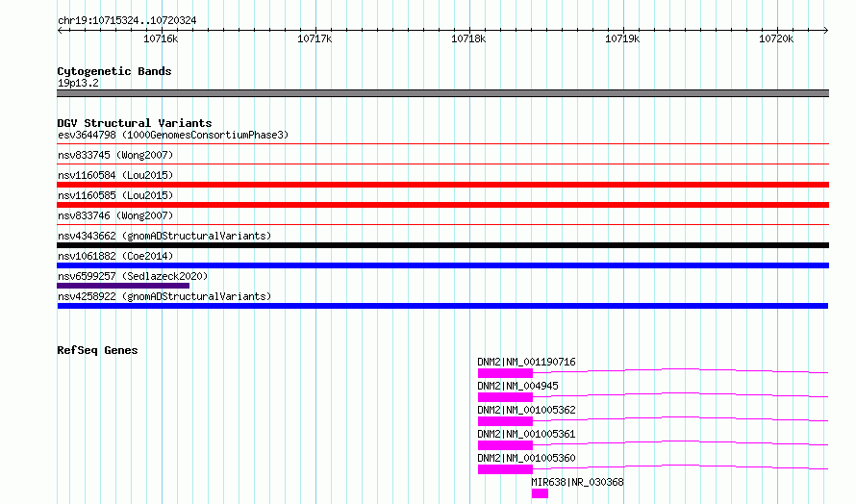Click the magenta exon of DNM2 NM_001005360
Screen dimensions: 856x504
click(x=505, y=469)
